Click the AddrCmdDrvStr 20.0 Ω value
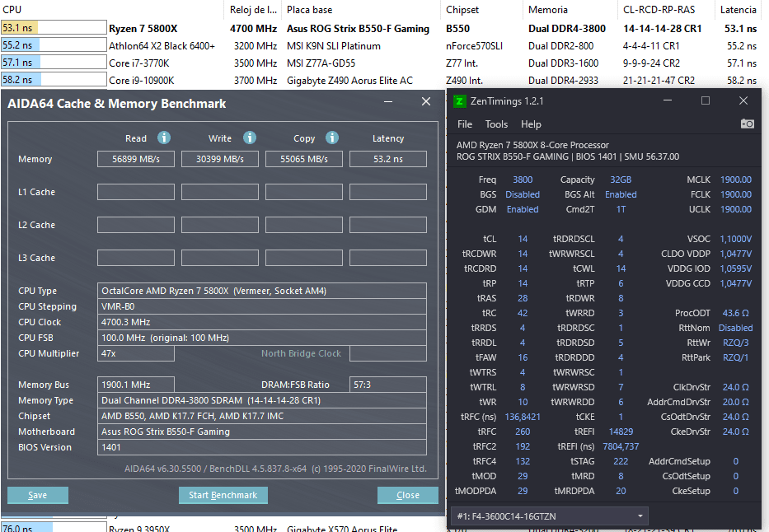This screenshot has height=532, width=769. coord(736,402)
